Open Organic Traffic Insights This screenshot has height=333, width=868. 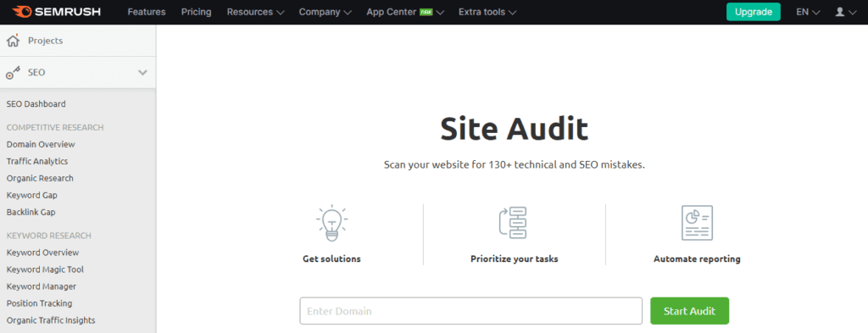(x=51, y=320)
